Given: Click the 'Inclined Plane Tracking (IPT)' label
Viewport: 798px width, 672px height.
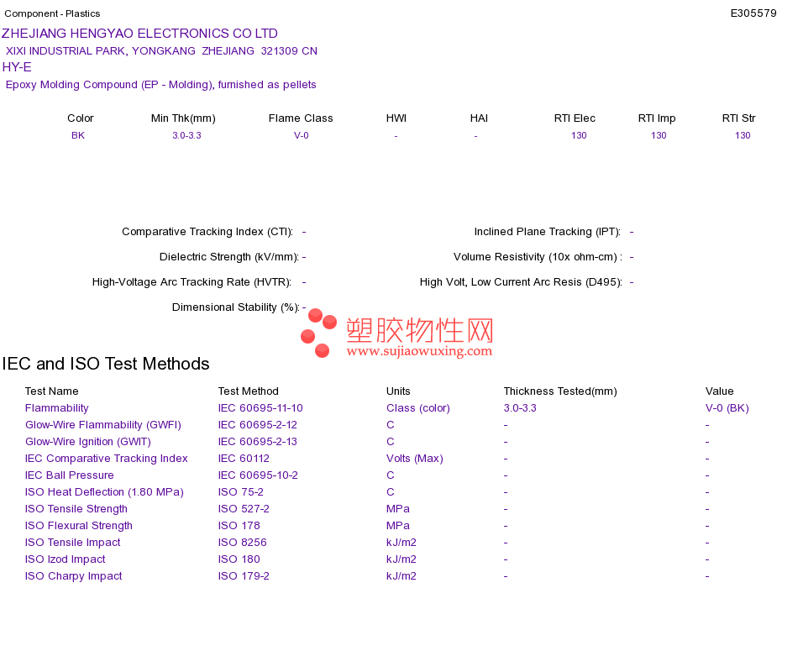Looking at the screenshot, I should (547, 232).
